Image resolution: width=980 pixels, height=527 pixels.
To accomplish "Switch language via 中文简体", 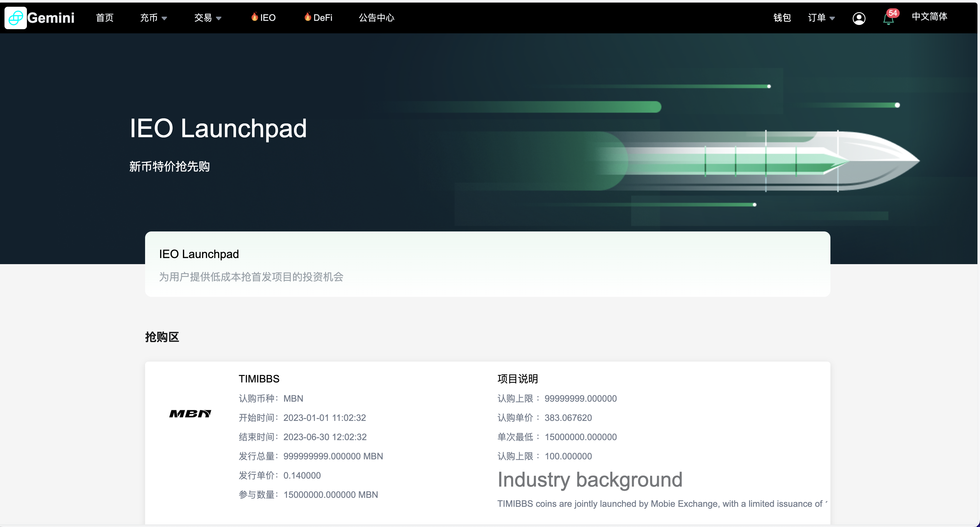I will (x=929, y=17).
